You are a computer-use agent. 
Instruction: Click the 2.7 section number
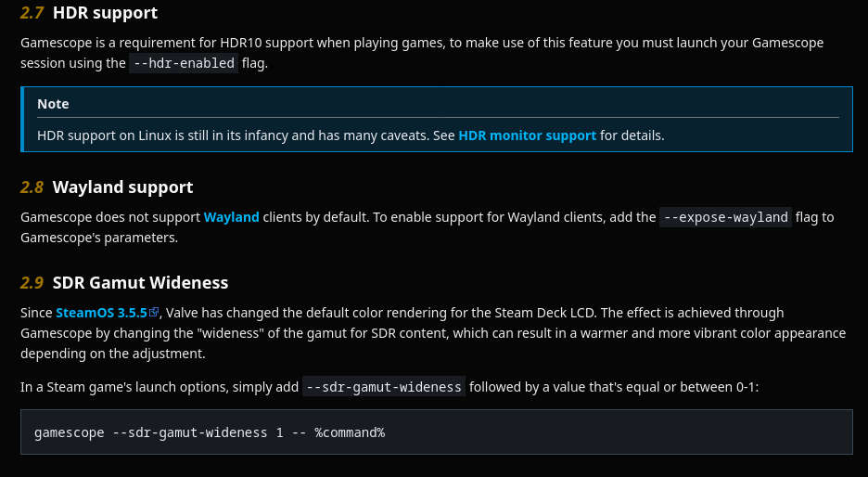(x=32, y=13)
